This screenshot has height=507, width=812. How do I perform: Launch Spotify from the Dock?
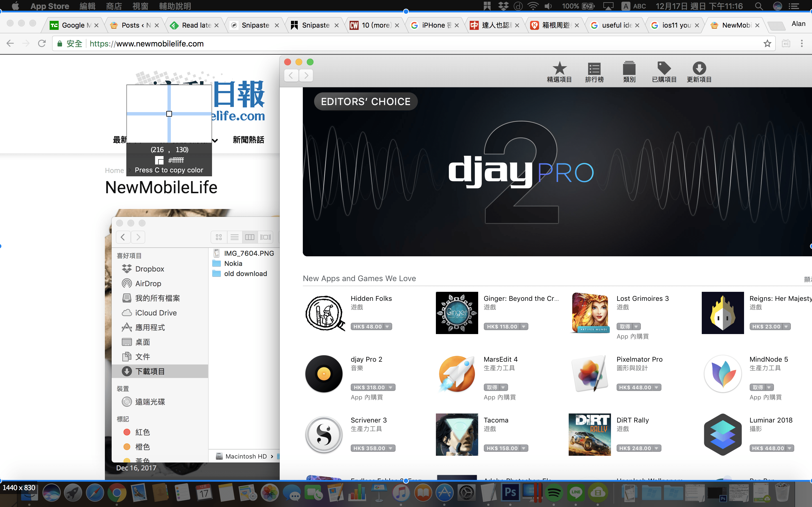pos(554,493)
